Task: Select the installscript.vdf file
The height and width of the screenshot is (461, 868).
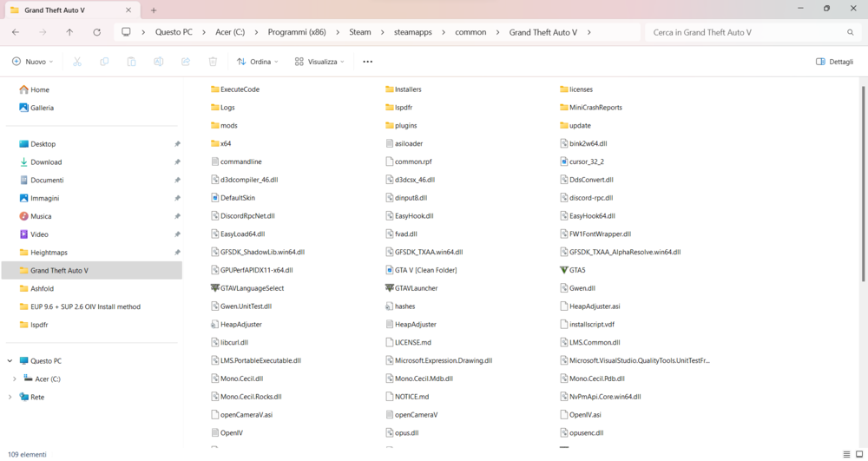Action: pos(587,325)
